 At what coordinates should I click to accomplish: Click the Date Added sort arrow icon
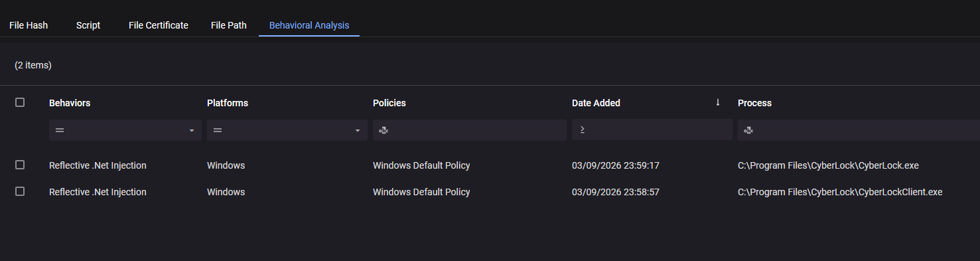tap(717, 102)
